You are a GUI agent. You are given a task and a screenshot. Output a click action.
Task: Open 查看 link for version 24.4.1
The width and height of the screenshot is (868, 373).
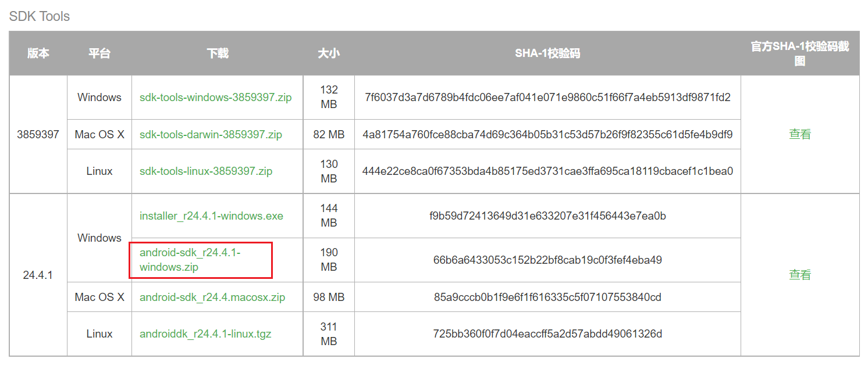point(800,275)
